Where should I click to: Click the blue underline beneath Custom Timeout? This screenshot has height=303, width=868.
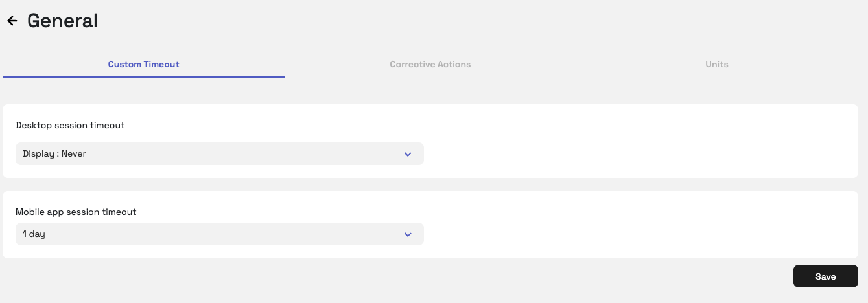[x=143, y=77]
